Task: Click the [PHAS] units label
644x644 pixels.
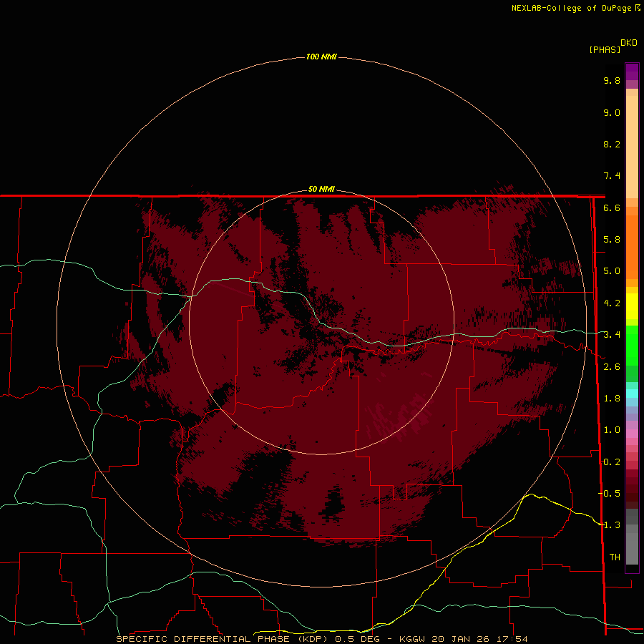Action: [605, 49]
